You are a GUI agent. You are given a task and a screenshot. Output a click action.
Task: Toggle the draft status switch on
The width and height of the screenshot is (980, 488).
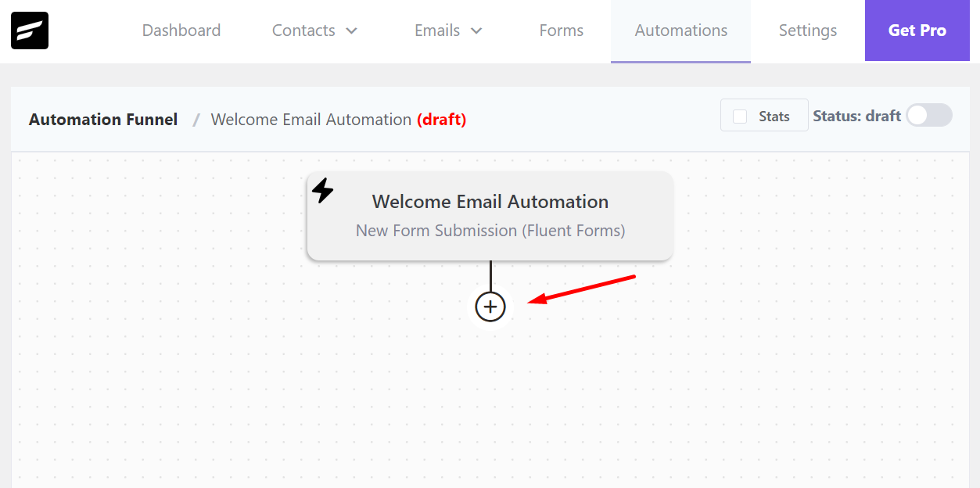928,115
